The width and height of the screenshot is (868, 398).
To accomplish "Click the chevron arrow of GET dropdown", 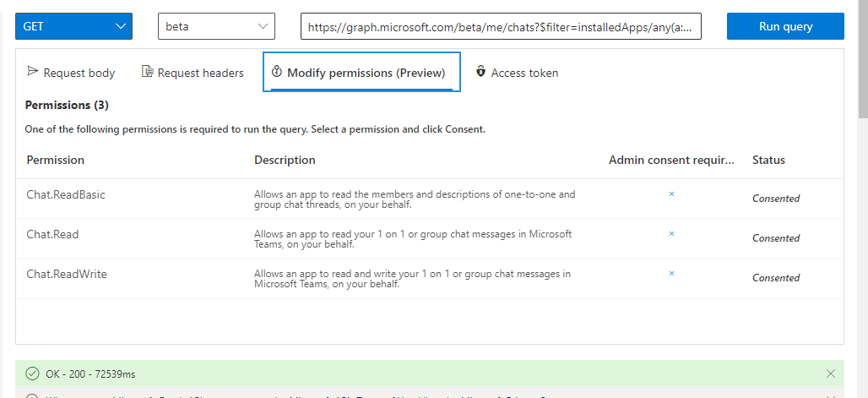I will tap(120, 26).
